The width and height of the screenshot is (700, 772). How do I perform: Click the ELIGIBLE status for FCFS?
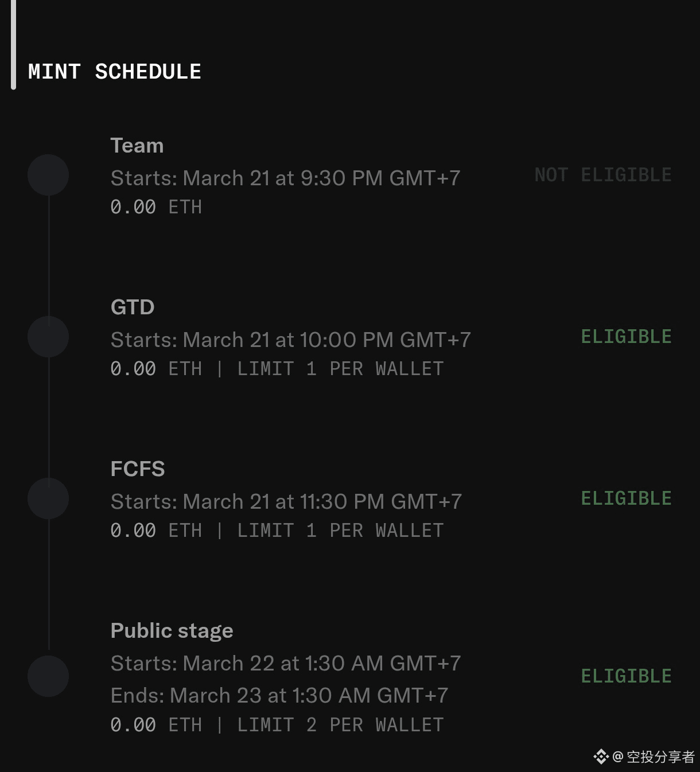[x=626, y=498]
